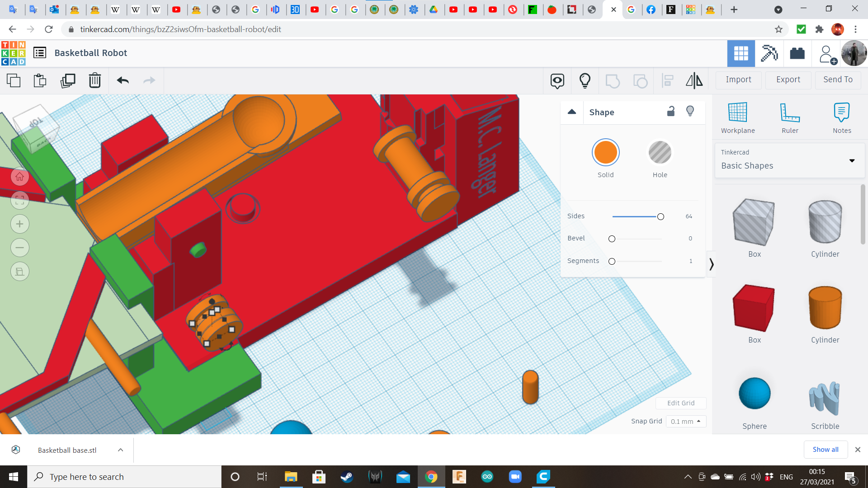Select the Solid shape mode
Image resolution: width=868 pixels, height=488 pixels.
click(x=605, y=153)
